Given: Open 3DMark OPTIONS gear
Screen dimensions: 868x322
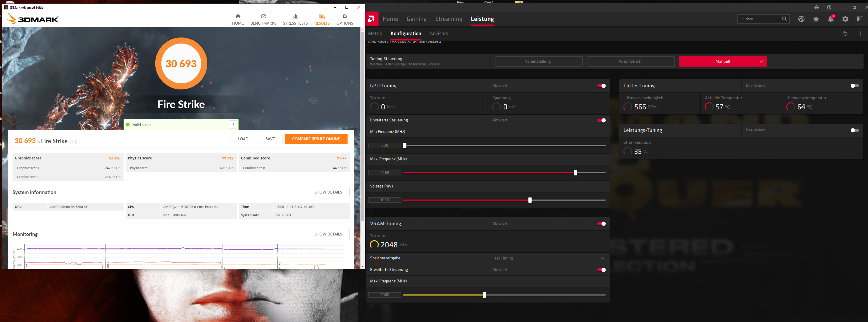Looking at the screenshot, I should coord(344,19).
